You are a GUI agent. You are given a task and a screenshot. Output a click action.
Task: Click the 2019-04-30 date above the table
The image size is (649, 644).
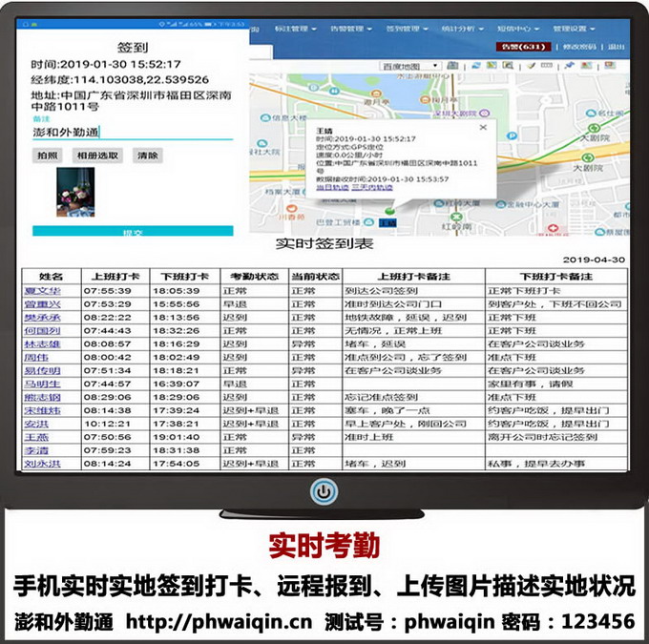click(594, 260)
